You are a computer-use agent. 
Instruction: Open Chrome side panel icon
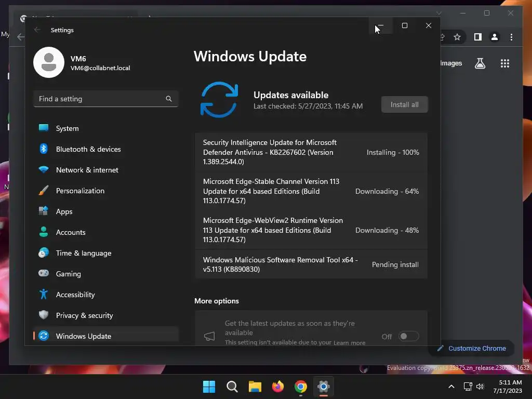[478, 37]
